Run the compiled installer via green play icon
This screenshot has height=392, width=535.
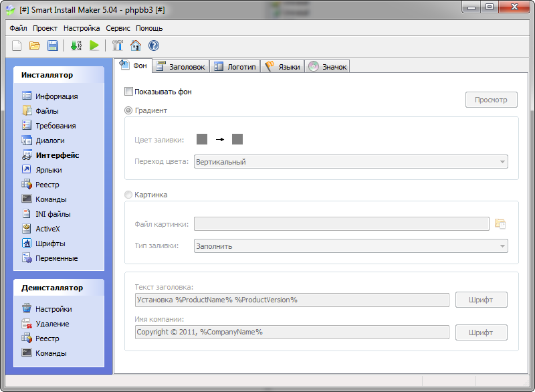pos(95,45)
